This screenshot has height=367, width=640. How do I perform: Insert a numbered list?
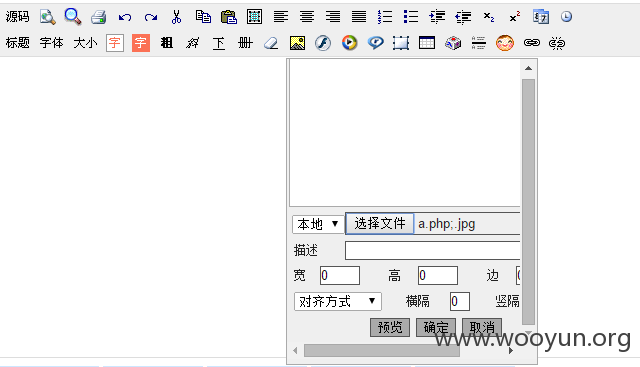[385, 17]
